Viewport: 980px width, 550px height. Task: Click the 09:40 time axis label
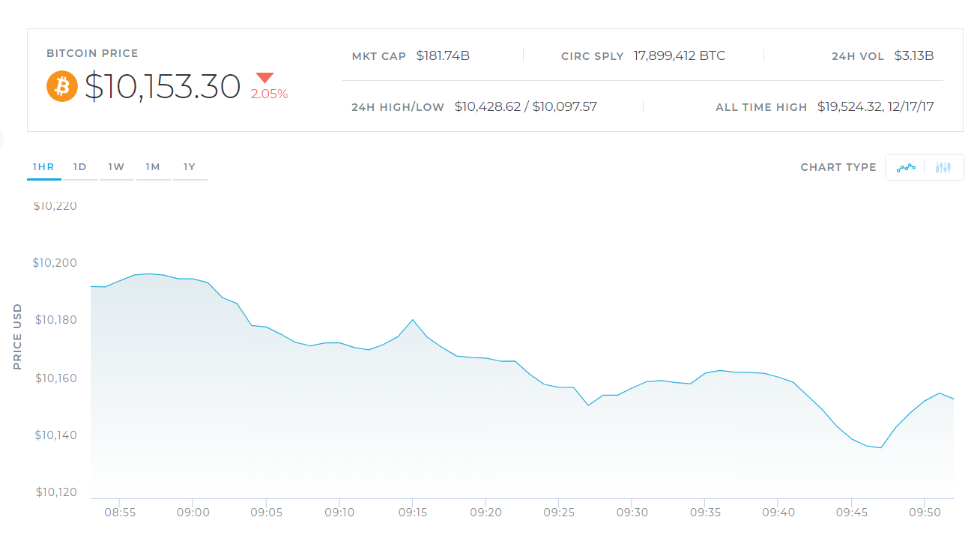click(778, 513)
